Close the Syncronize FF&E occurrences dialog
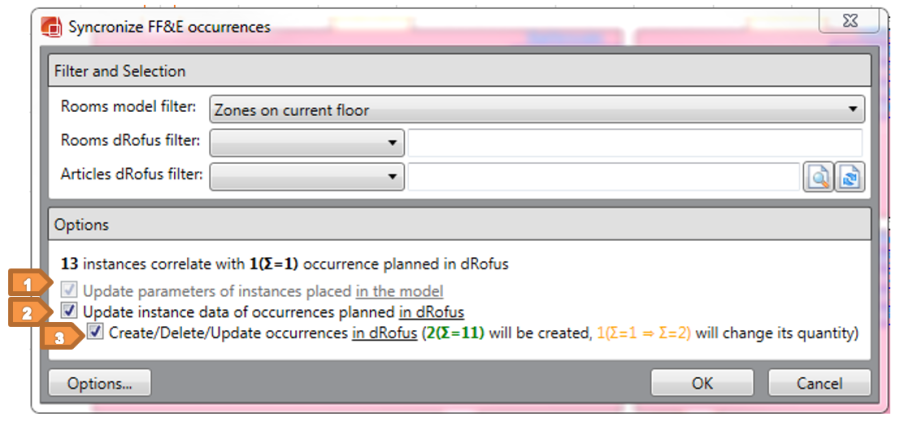This screenshot has width=900, height=421. tap(849, 21)
